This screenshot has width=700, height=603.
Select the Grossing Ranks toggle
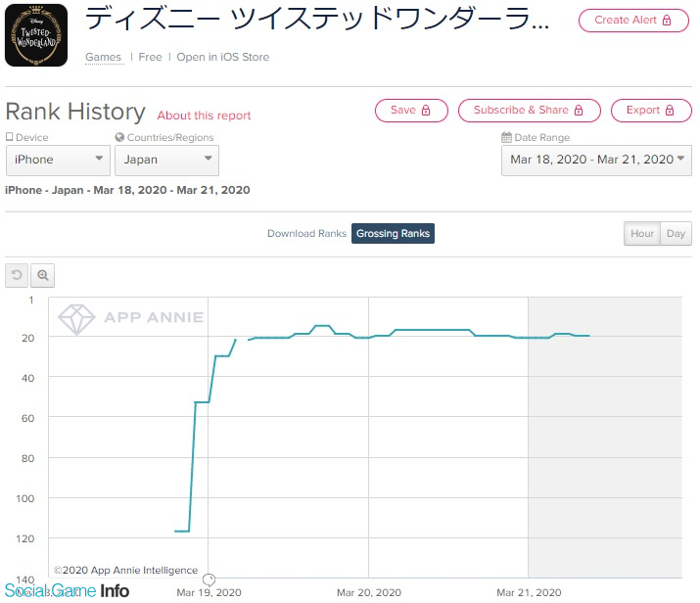(x=393, y=233)
